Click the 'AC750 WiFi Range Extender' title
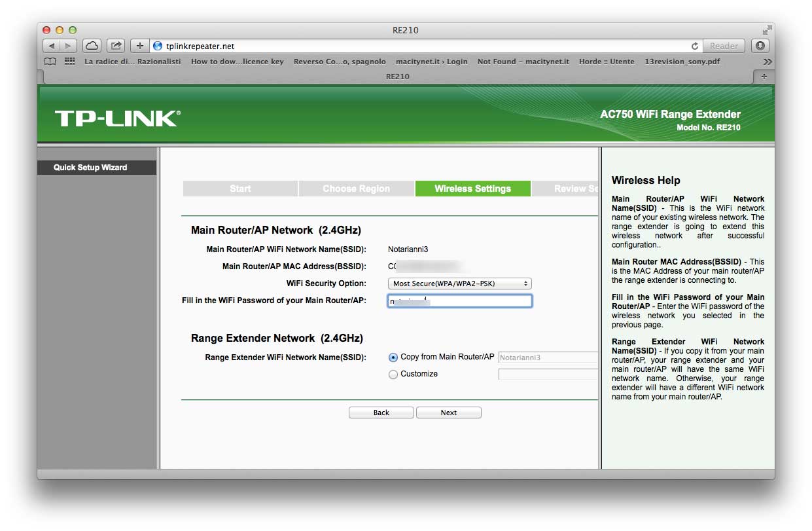This screenshot has height=531, width=812. [671, 114]
